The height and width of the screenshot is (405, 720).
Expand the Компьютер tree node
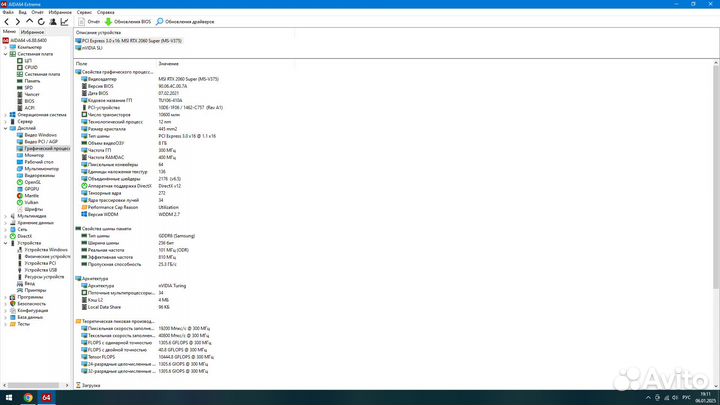pyautogui.click(x=7, y=47)
